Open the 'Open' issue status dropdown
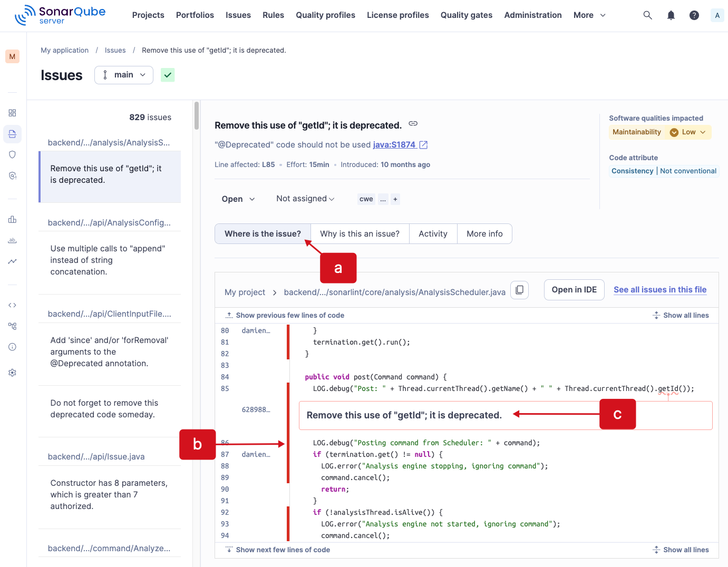This screenshot has width=728, height=567. 238,199
